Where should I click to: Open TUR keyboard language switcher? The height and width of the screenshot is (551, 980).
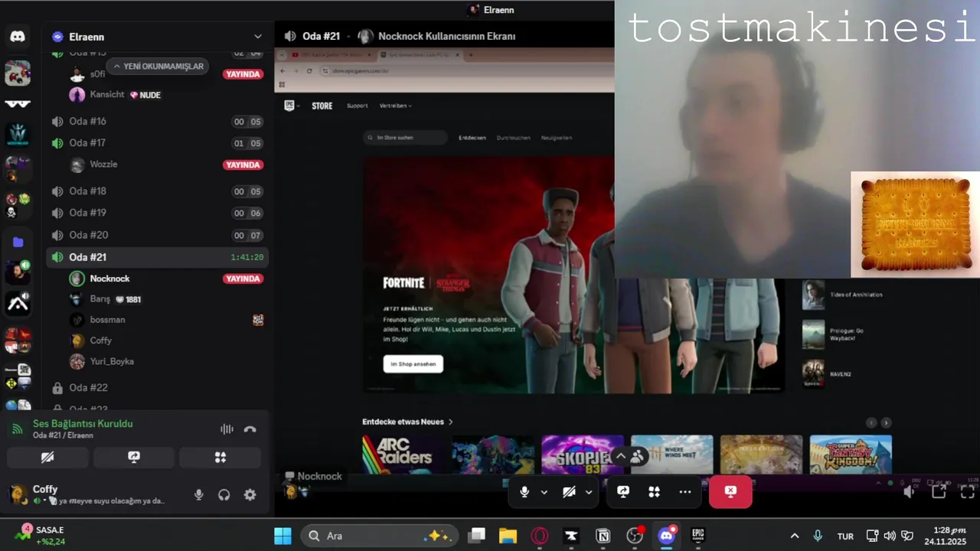point(845,536)
